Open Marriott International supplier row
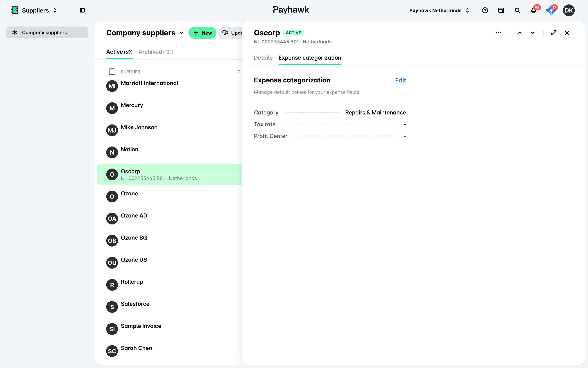This screenshot has width=588, height=368. click(x=170, y=86)
